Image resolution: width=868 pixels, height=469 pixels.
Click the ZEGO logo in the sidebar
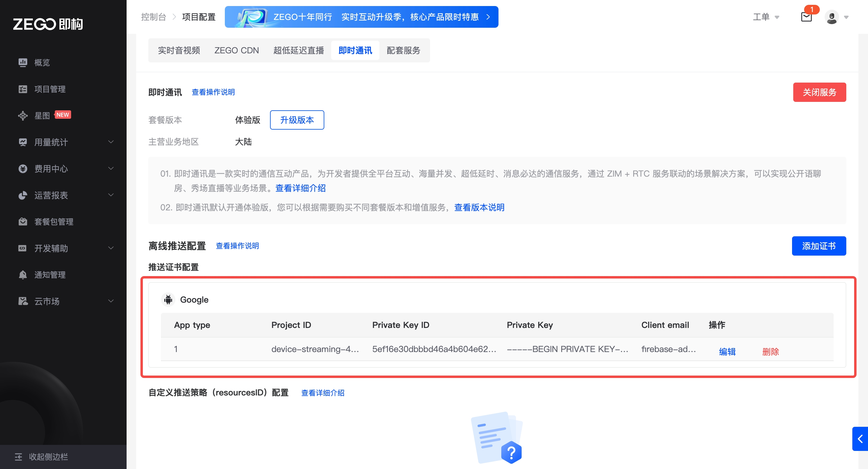click(48, 24)
